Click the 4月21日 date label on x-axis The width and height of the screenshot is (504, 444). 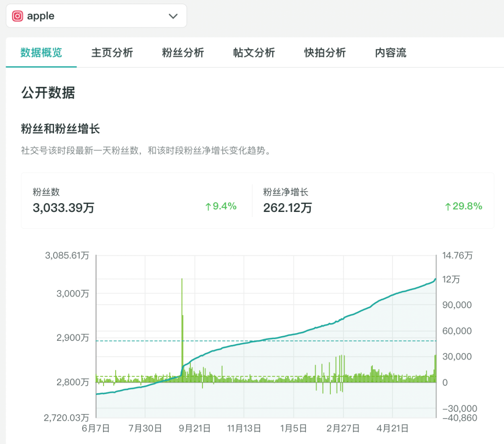392,428
